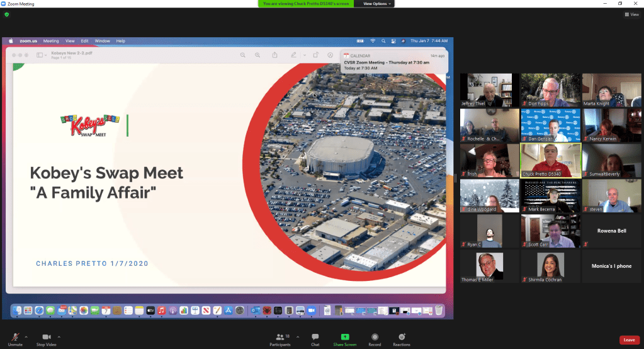Click the green encryption shield icon
The width and height of the screenshot is (644, 349).
[6, 14]
